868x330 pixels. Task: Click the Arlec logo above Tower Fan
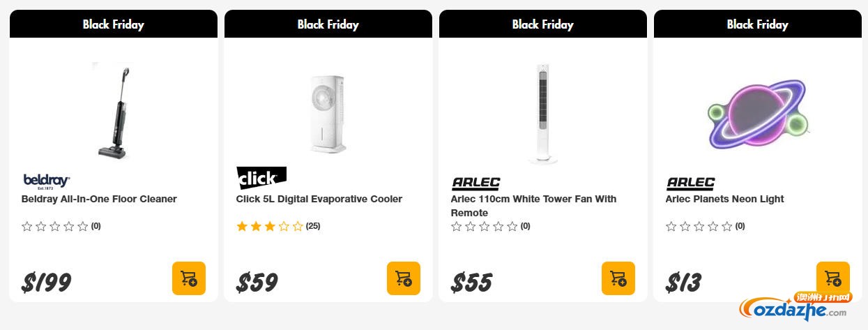475,183
